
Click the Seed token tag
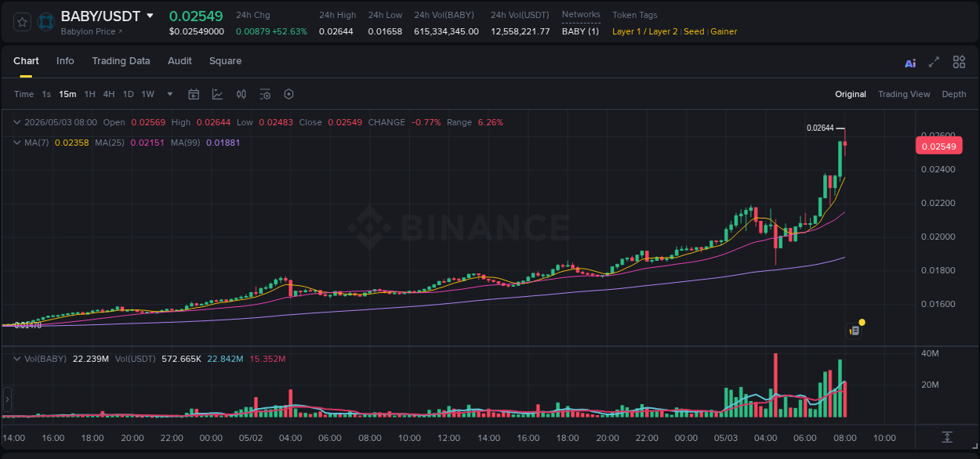tap(694, 31)
